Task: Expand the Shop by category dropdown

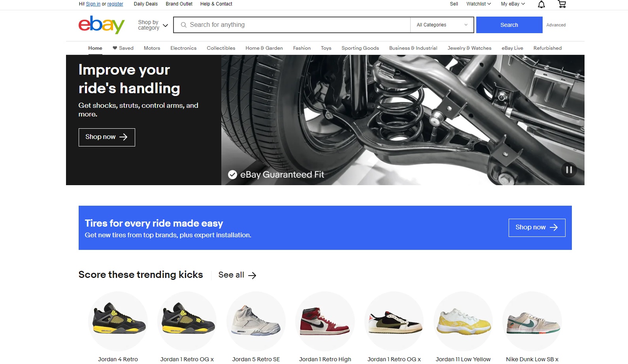Action: (x=153, y=25)
